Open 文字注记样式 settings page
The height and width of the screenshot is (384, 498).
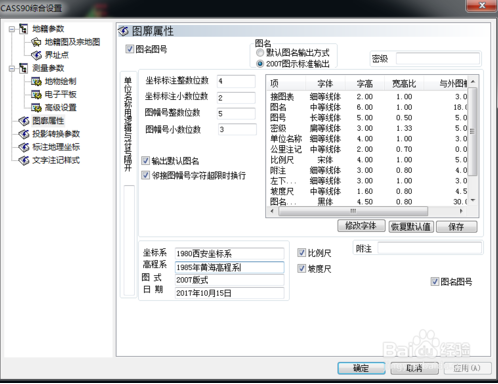(x=56, y=160)
